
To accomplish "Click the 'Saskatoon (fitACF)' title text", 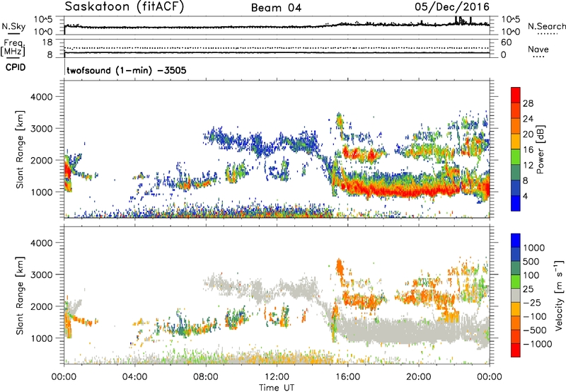I will pyautogui.click(x=125, y=7).
